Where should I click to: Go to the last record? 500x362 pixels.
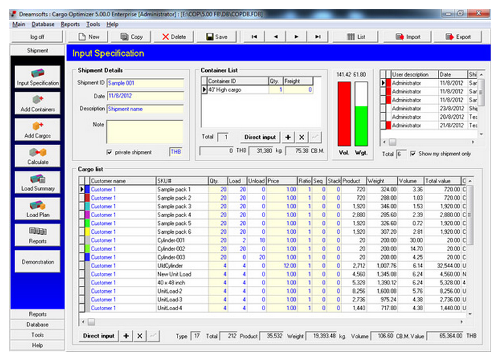point(318,37)
